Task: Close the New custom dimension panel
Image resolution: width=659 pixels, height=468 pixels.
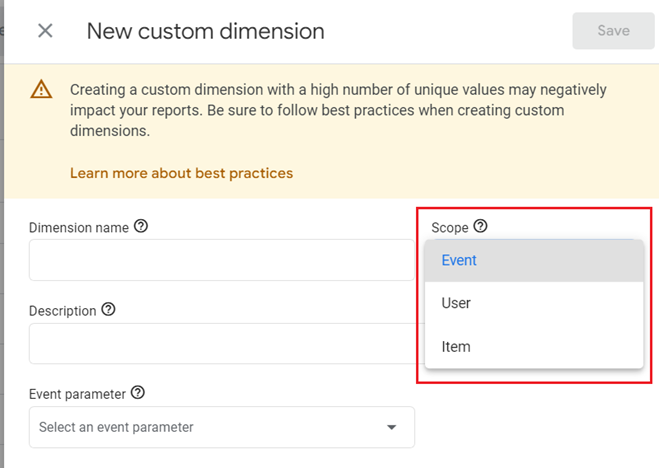Action: click(x=45, y=31)
